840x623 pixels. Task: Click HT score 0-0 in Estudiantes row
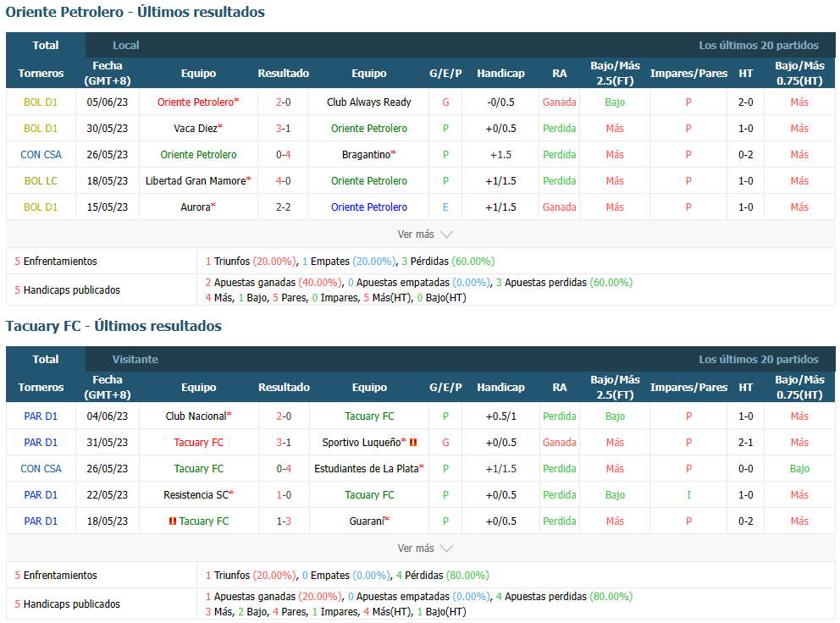[746, 468]
